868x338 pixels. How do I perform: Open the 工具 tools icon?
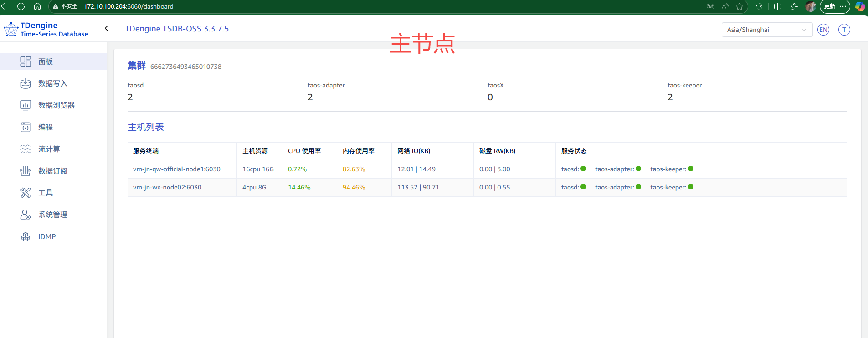[26, 193]
